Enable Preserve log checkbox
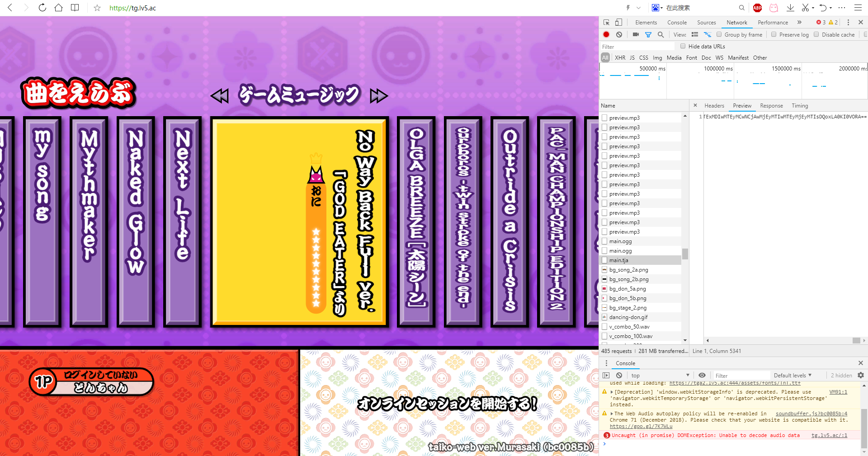 pos(774,34)
